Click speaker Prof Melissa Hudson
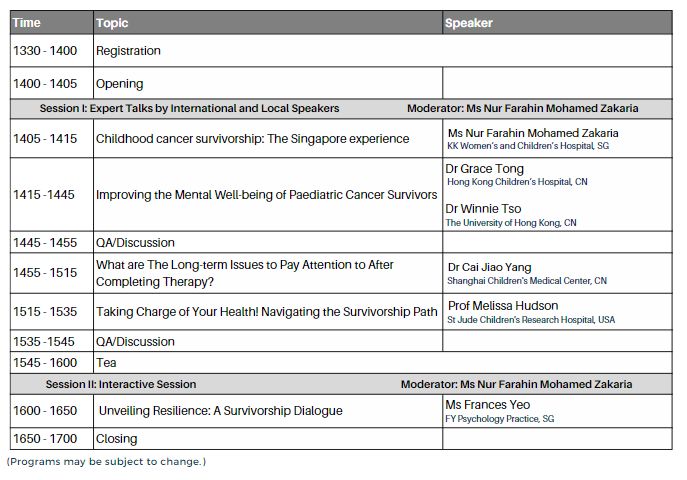687x480 pixels. click(503, 306)
